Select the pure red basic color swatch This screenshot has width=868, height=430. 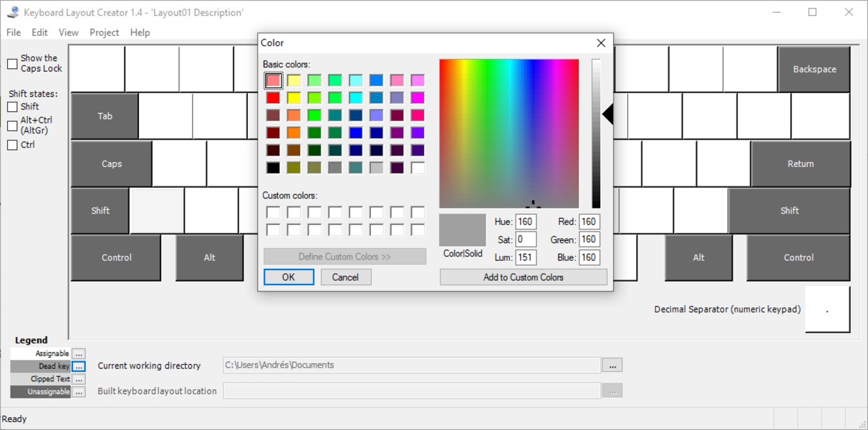(x=273, y=97)
